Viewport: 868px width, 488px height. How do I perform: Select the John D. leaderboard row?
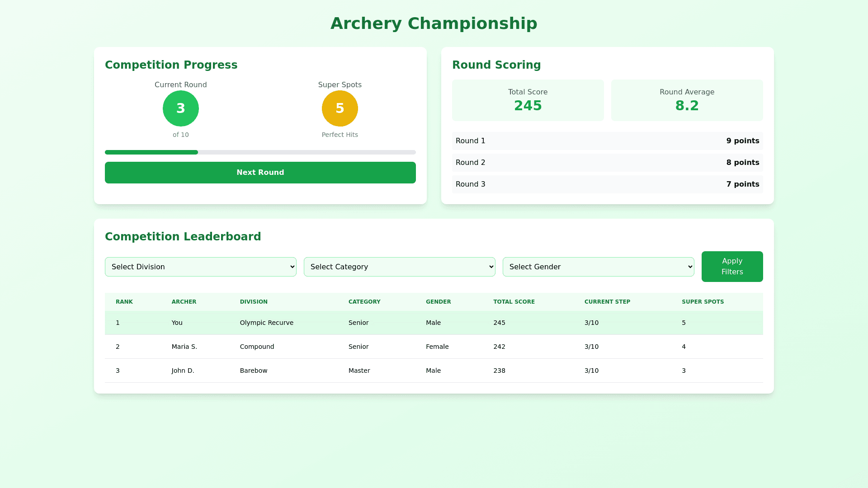click(x=434, y=371)
